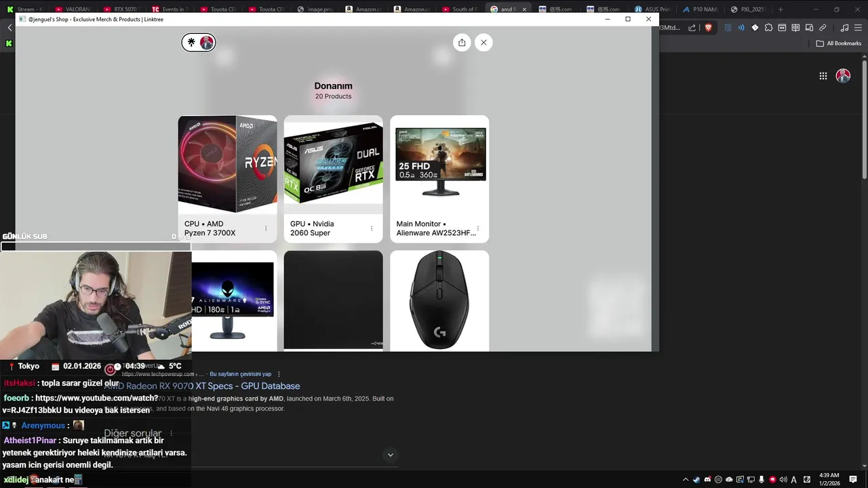Open the Windows notification center icon
Screen dimensions: 868x488
tap(853, 480)
